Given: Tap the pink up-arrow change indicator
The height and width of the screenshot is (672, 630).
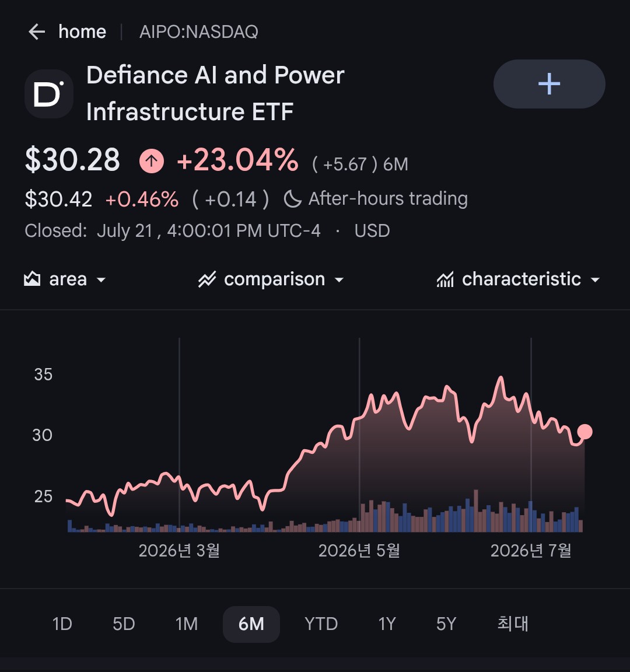Looking at the screenshot, I should (151, 161).
